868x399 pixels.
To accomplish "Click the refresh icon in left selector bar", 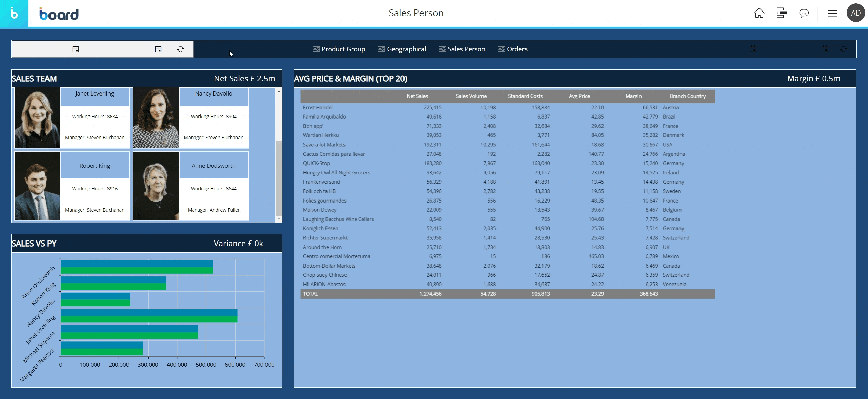I will [180, 49].
